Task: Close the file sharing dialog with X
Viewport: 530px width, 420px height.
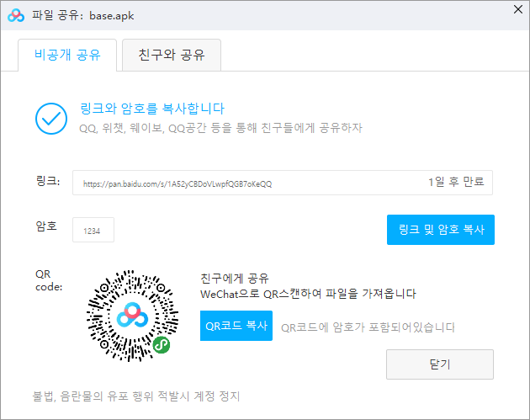Action: tap(518, 9)
